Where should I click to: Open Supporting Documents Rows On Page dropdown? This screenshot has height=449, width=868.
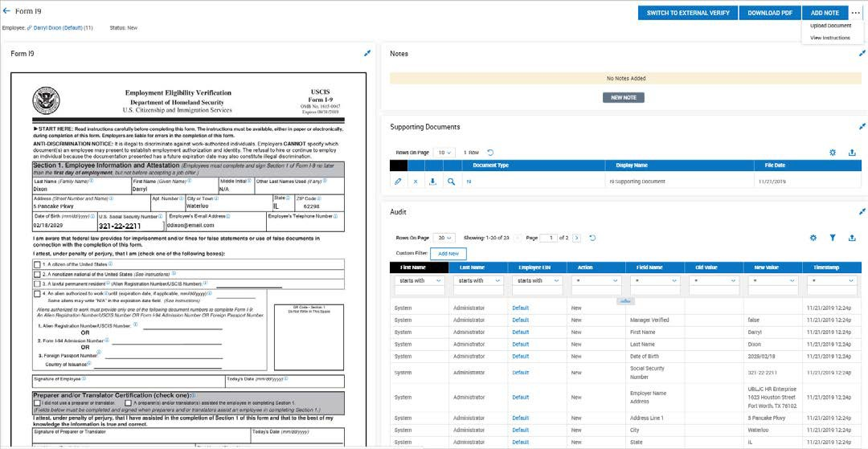[x=444, y=153]
